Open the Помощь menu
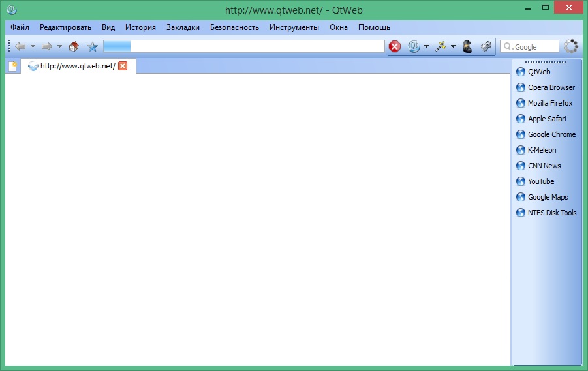 (374, 27)
